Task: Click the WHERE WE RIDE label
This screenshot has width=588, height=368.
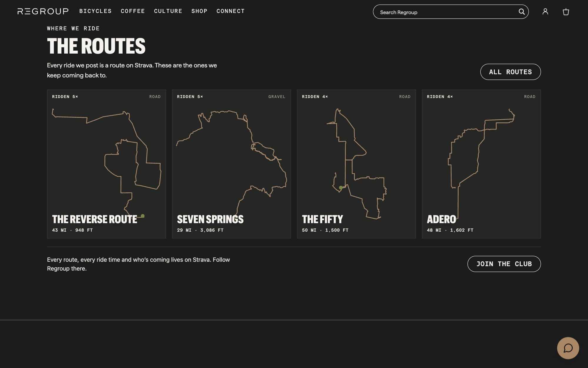Action: (x=73, y=29)
